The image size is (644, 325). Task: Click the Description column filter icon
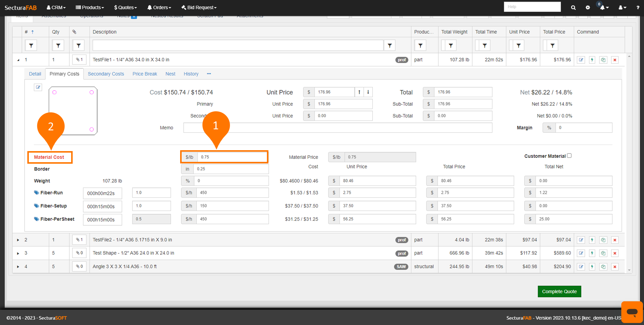click(389, 46)
